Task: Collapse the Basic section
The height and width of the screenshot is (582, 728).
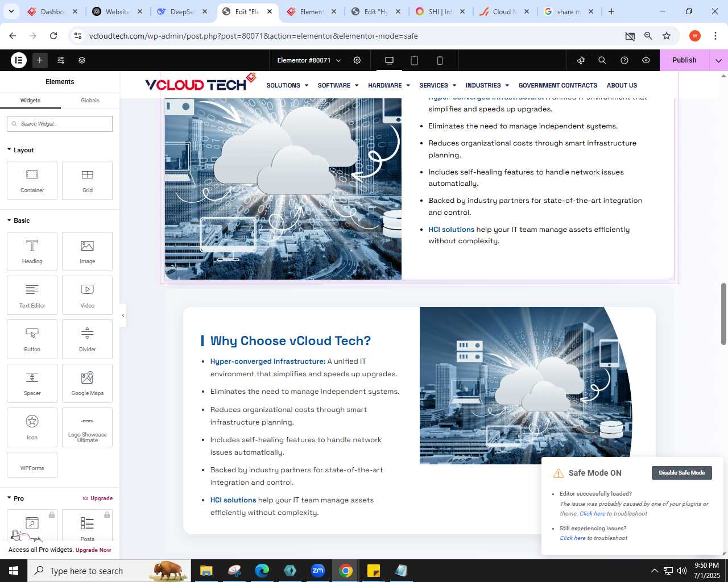Action: 19,221
